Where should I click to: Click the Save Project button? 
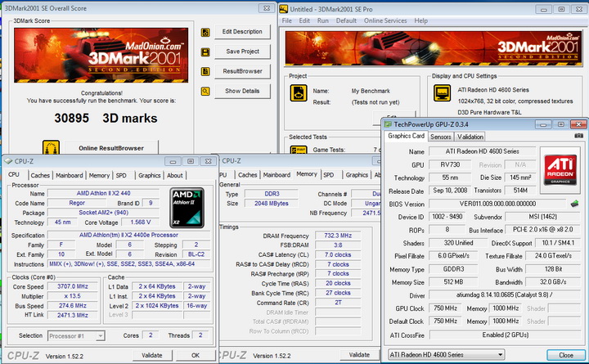pyautogui.click(x=242, y=52)
